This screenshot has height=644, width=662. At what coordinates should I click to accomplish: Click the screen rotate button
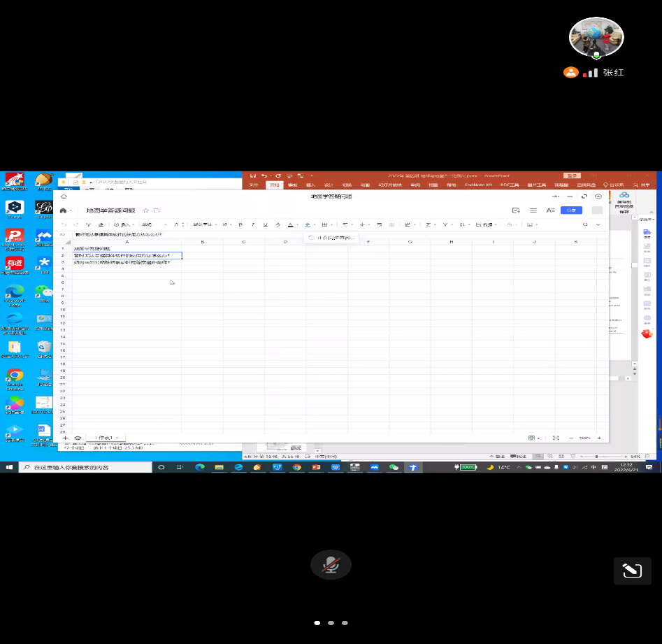click(x=631, y=571)
